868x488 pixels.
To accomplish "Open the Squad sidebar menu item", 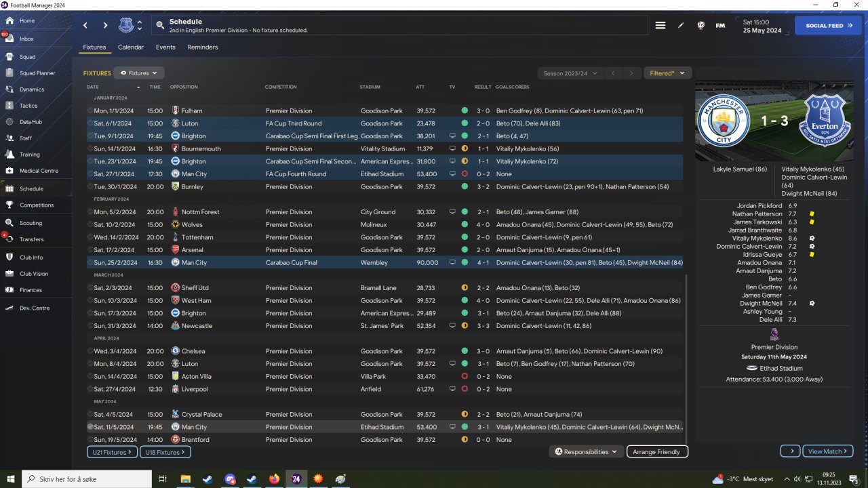I will [x=36, y=57].
